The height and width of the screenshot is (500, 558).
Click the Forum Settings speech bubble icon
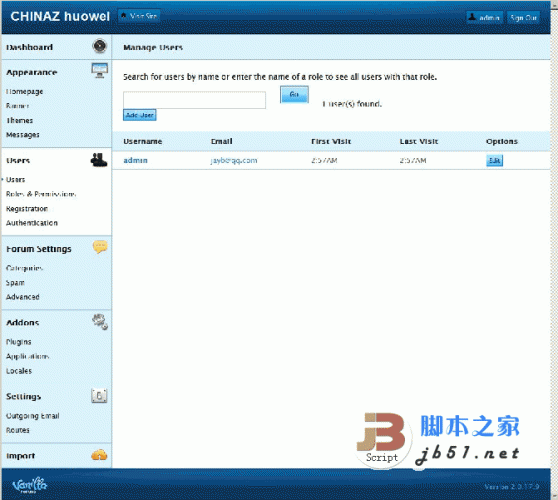(100, 247)
